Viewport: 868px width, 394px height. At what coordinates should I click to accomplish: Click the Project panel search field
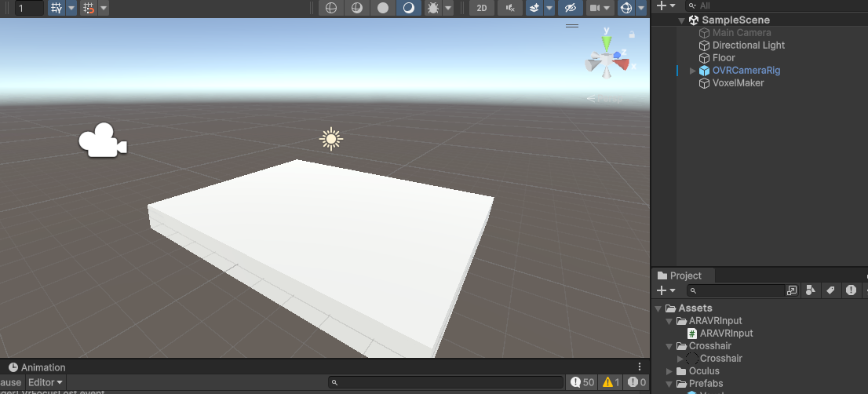(736, 290)
